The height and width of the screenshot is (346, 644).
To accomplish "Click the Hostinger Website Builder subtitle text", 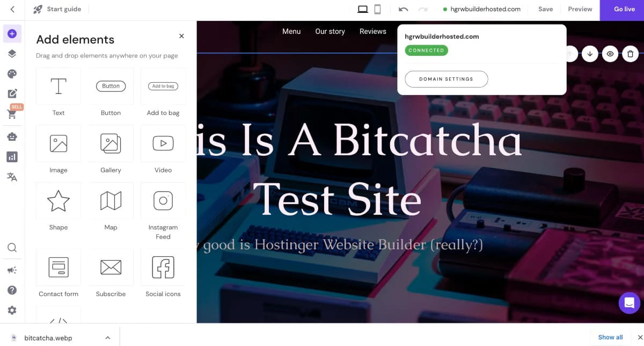I will click(340, 245).
